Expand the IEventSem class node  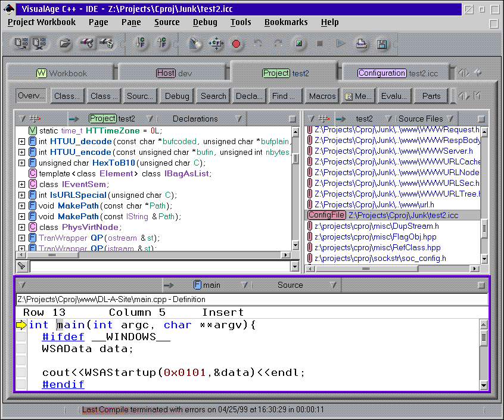point(21,185)
